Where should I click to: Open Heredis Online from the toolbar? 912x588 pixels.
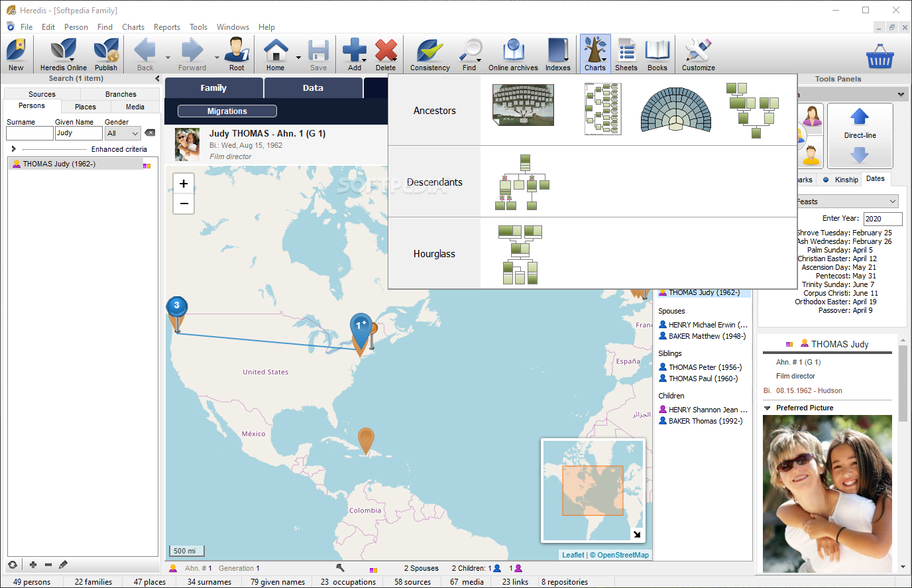[63, 54]
